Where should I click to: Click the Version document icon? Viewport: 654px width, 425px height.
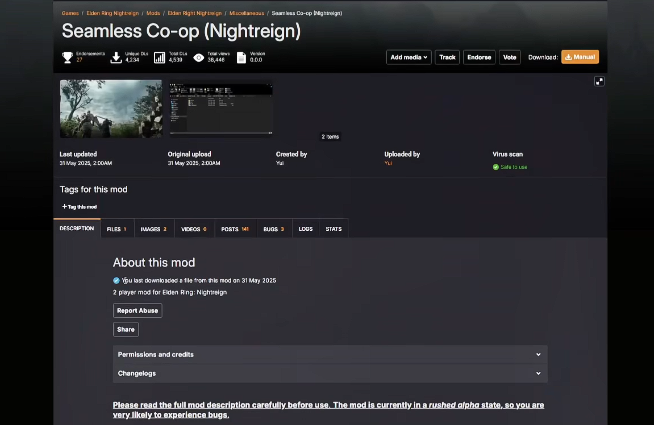[x=241, y=58]
